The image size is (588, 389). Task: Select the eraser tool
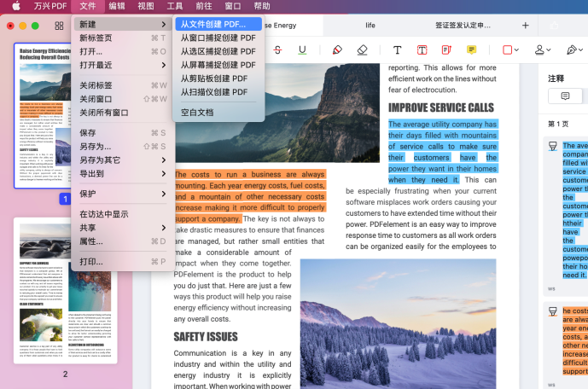[362, 49]
